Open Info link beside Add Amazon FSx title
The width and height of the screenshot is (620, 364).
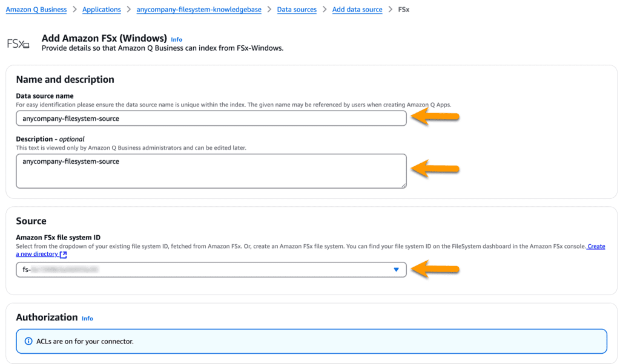[x=176, y=39]
